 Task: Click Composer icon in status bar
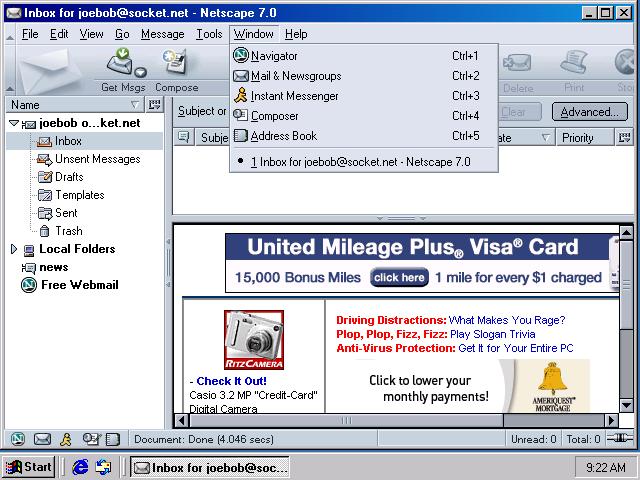click(91, 439)
